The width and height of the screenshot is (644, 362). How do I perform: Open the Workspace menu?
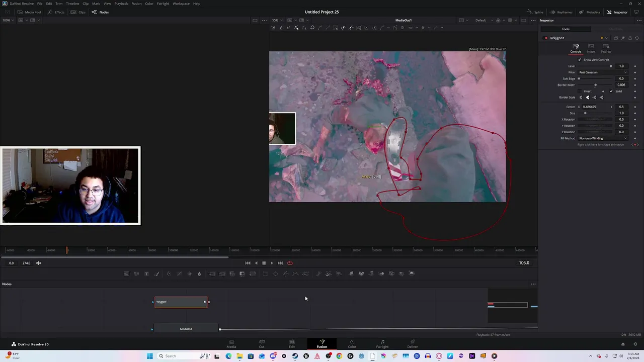point(181,4)
